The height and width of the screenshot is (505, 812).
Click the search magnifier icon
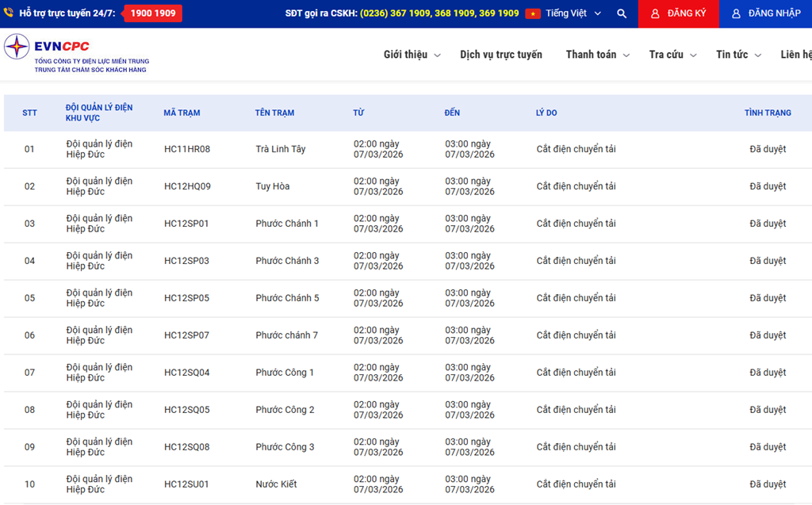[x=622, y=13]
